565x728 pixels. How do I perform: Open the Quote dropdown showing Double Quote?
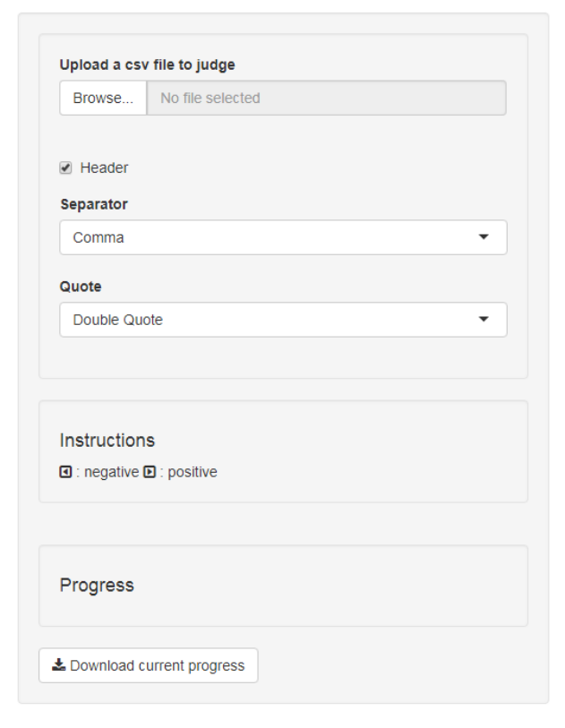point(269,320)
